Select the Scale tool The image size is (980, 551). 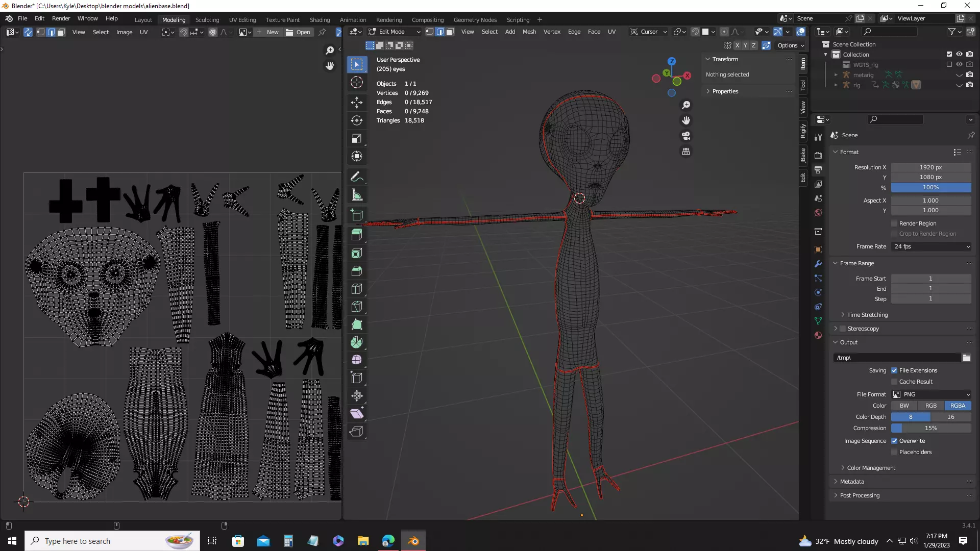pos(357,138)
